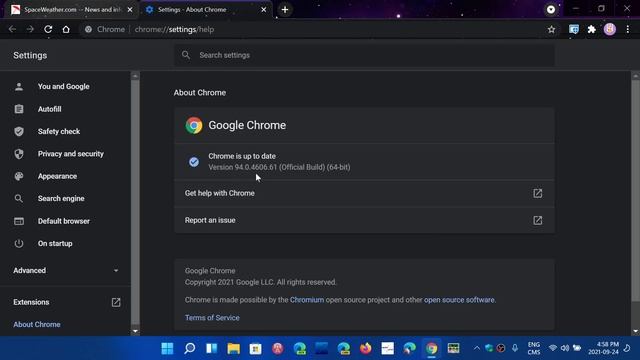
Task: Open the Windows Start menu
Action: [x=167, y=348]
